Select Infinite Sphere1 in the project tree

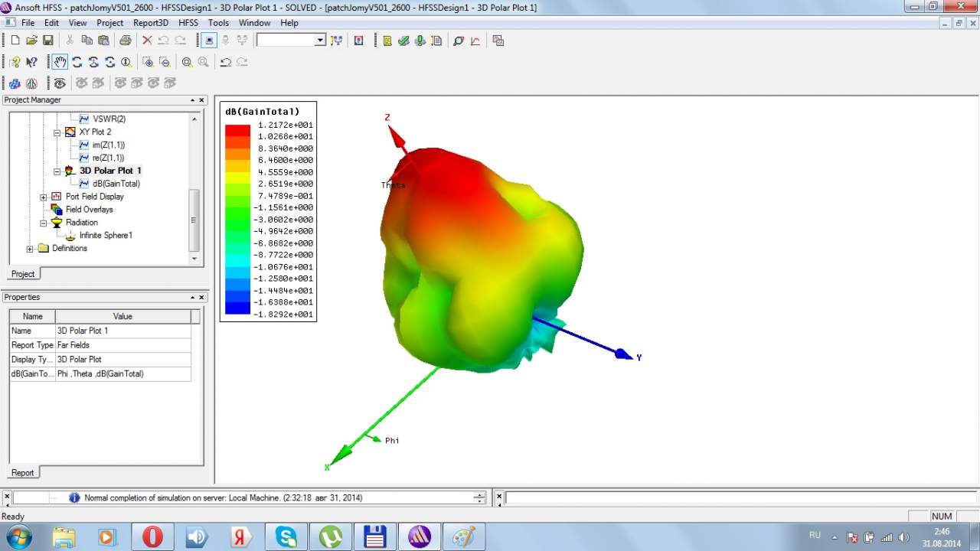click(x=106, y=236)
